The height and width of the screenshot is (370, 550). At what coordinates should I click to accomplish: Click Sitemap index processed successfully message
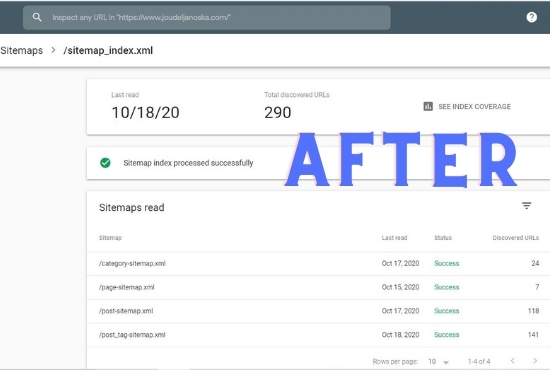[x=188, y=163]
